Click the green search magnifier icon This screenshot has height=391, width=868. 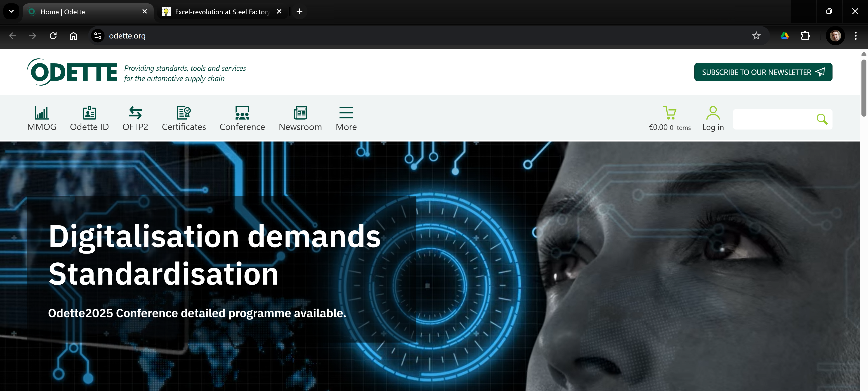tap(821, 119)
